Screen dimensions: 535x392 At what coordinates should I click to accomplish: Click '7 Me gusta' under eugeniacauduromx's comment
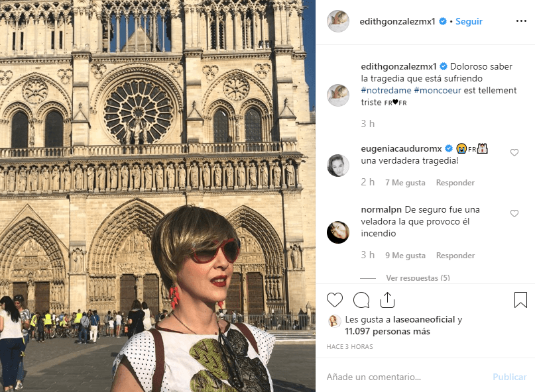[x=405, y=182]
